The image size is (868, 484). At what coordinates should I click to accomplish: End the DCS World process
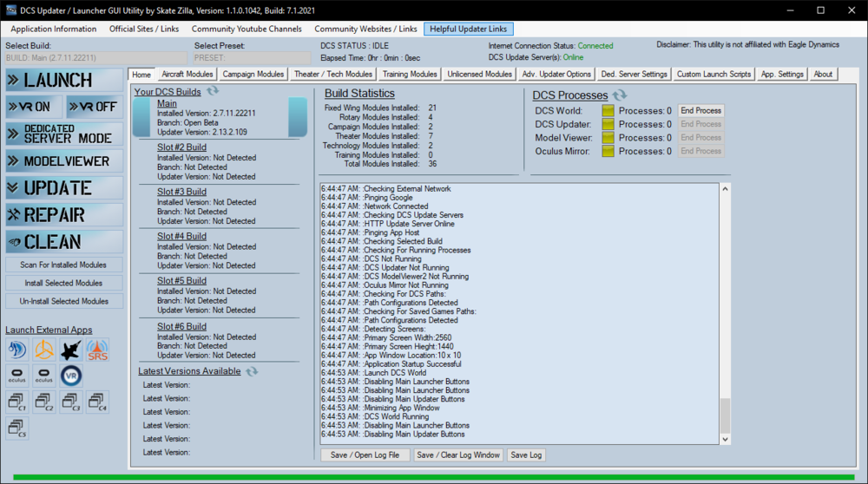pos(700,111)
